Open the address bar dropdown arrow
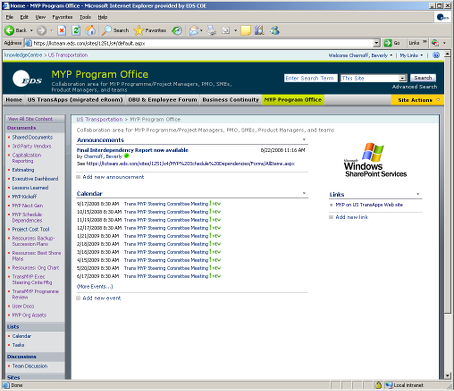 [376, 43]
